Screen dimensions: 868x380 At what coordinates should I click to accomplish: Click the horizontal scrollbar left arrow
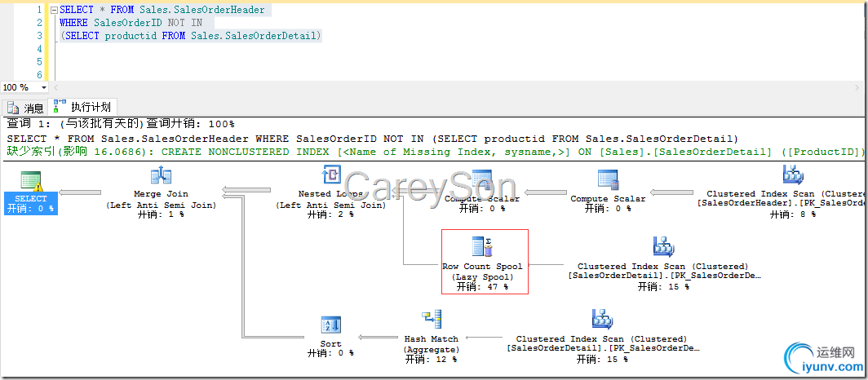pyautogui.click(x=55, y=87)
